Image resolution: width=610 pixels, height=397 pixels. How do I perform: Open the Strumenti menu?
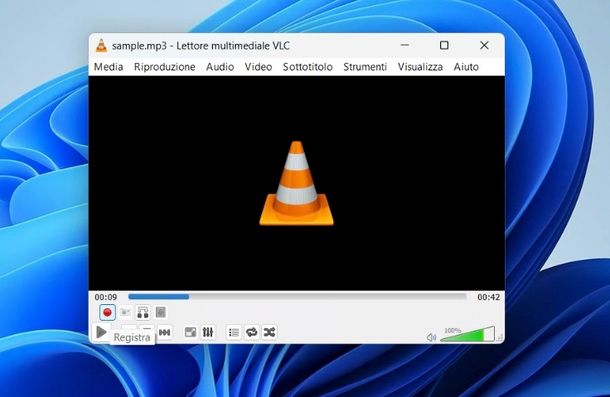click(x=365, y=67)
